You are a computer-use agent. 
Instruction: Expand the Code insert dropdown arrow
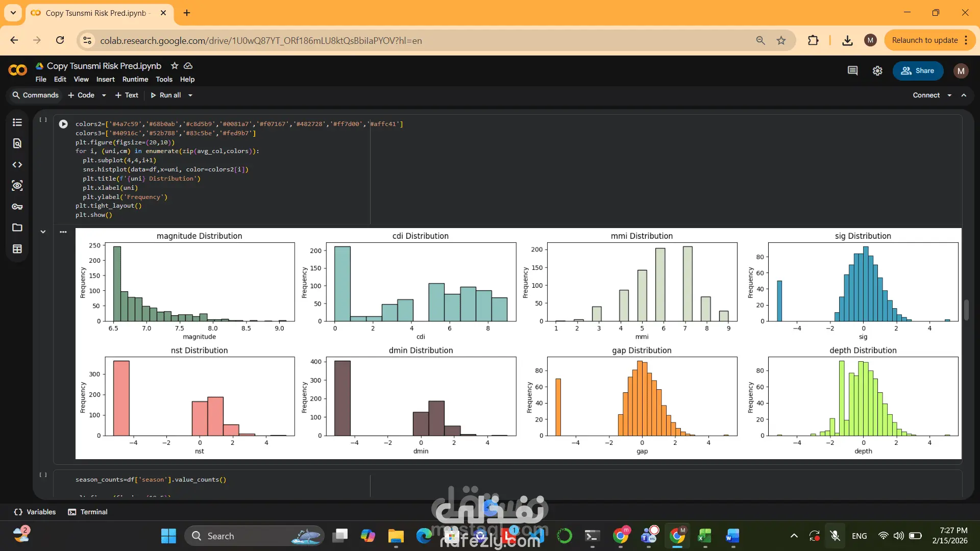(x=104, y=95)
